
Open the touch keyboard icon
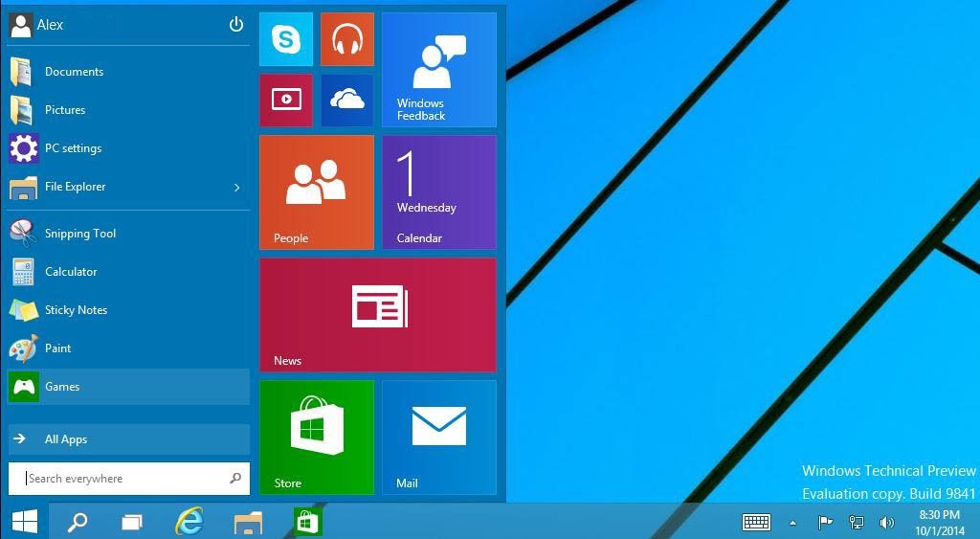(x=756, y=522)
